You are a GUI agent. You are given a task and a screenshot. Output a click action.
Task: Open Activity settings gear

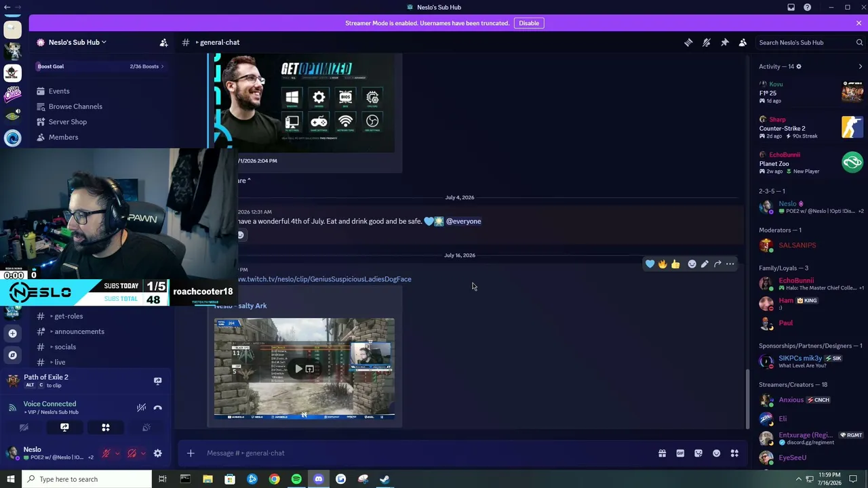coord(798,66)
